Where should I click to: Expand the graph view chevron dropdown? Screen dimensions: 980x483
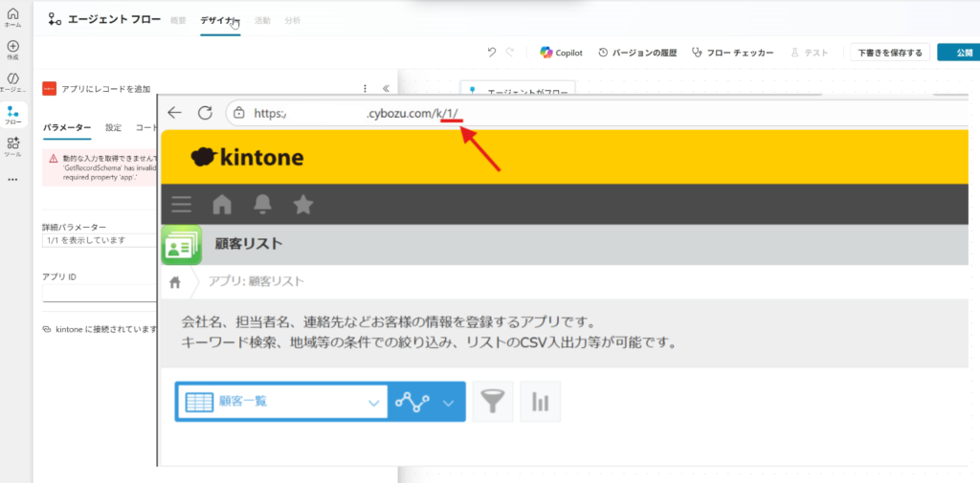[x=448, y=403]
